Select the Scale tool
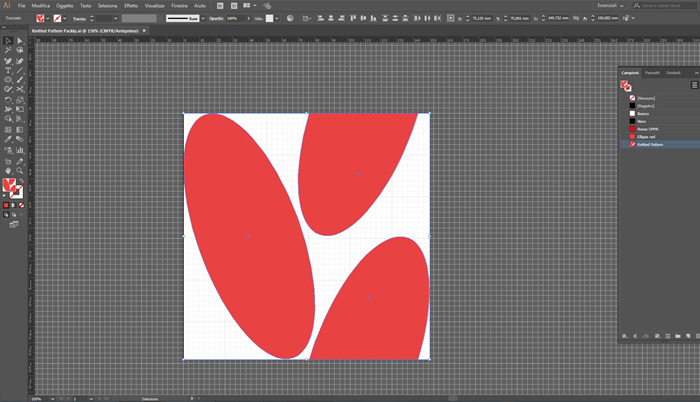 (20, 100)
